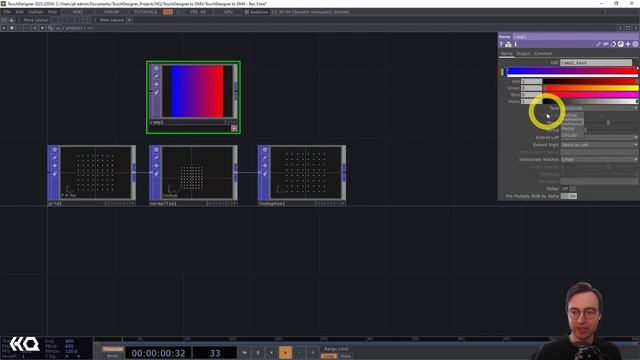The height and width of the screenshot is (360, 640).
Task: Click the bypass arrow flag on grid1
Action: coord(55,165)
